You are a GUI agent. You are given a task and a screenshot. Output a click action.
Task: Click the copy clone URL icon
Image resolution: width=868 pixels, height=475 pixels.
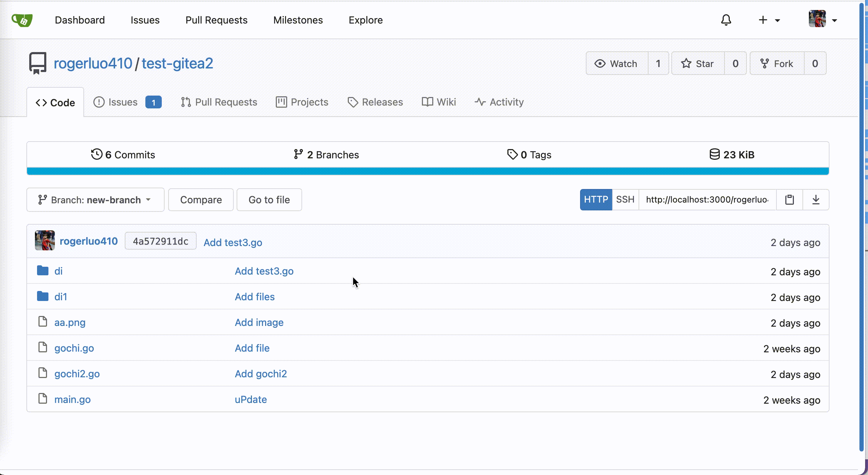click(x=790, y=199)
